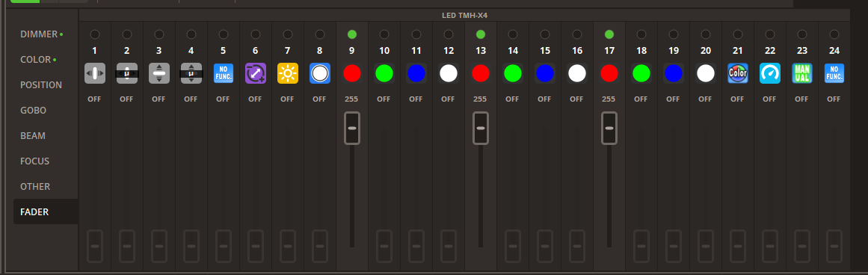The width and height of the screenshot is (868, 275).
Task: Click the white color icon on channel 16
Action: tap(576, 73)
